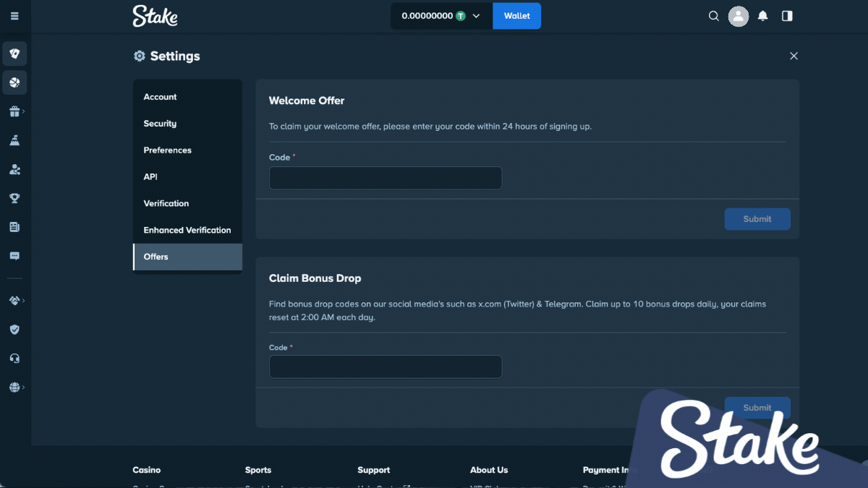Screen dimensions: 868x488
Task: Open the search magnifier
Action: coord(714,16)
